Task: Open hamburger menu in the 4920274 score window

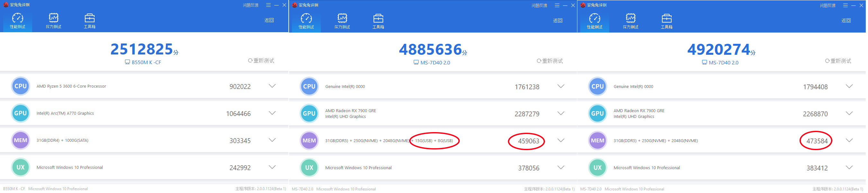Action: [845, 5]
